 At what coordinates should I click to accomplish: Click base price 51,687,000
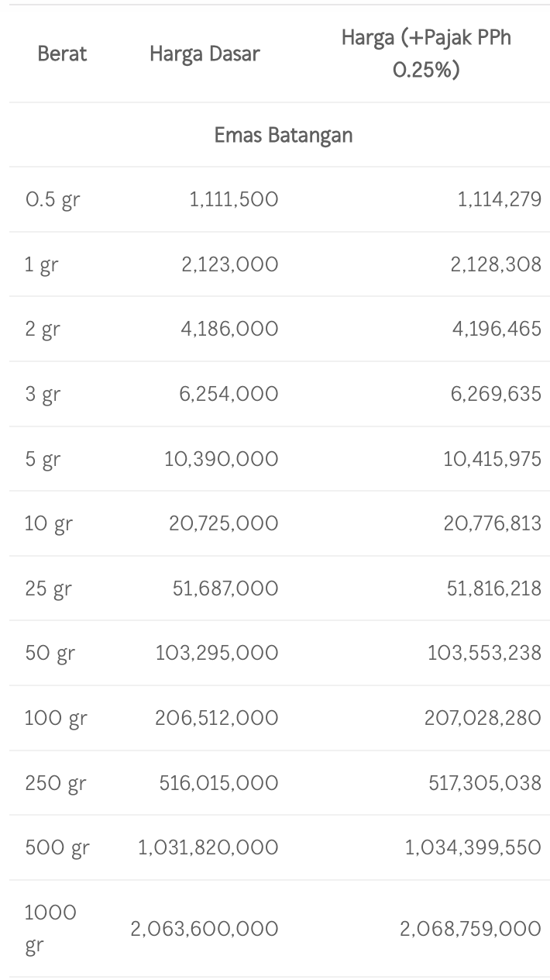(x=225, y=589)
